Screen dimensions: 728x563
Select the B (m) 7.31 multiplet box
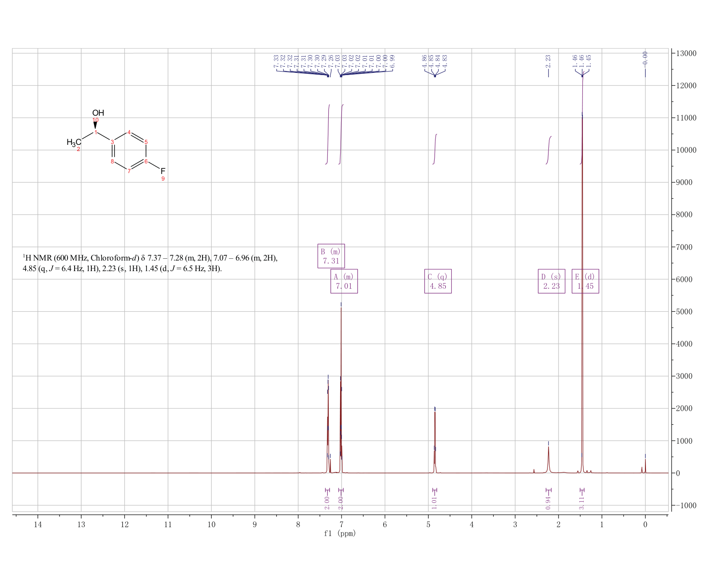click(x=331, y=256)
